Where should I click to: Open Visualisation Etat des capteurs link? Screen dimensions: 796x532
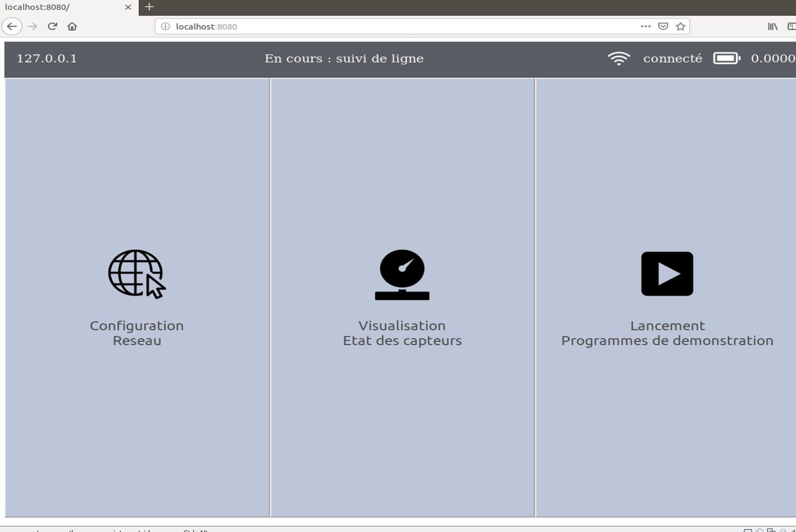point(402,333)
